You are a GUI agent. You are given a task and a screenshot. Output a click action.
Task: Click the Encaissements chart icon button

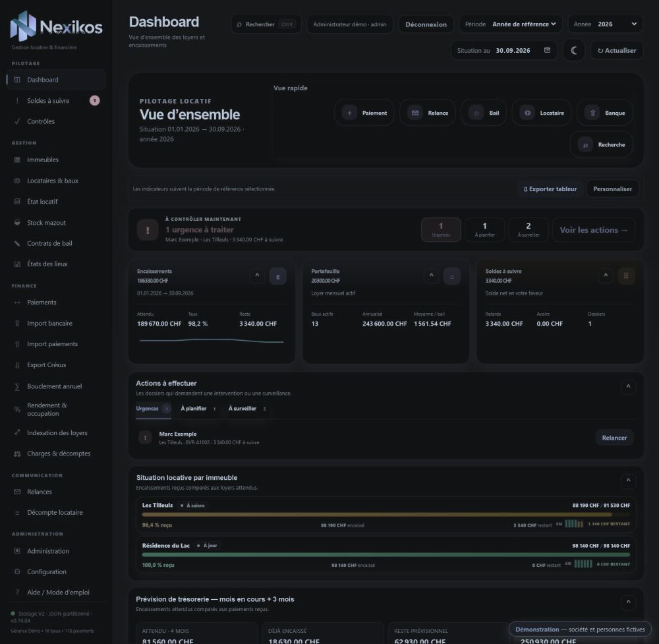(278, 276)
